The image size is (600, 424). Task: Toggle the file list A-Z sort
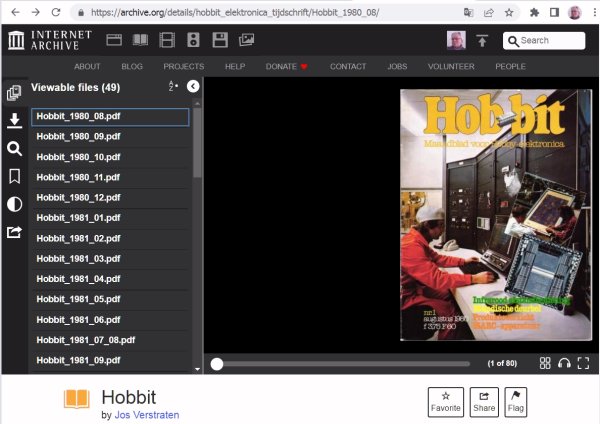[x=173, y=86]
